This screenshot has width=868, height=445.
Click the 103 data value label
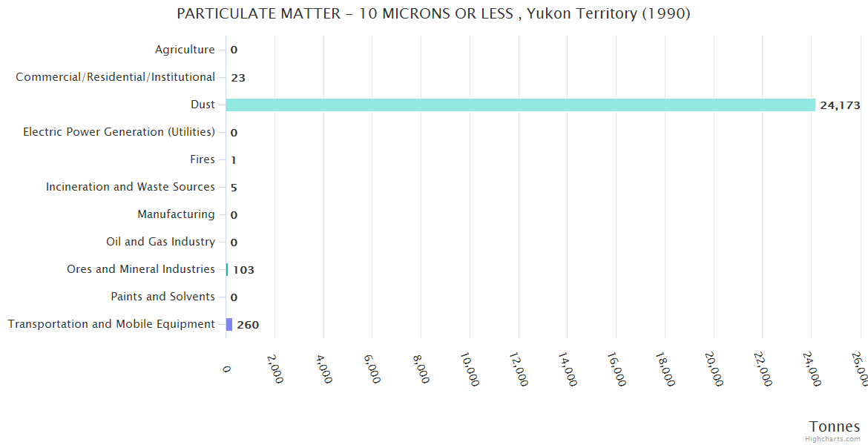[x=243, y=270]
